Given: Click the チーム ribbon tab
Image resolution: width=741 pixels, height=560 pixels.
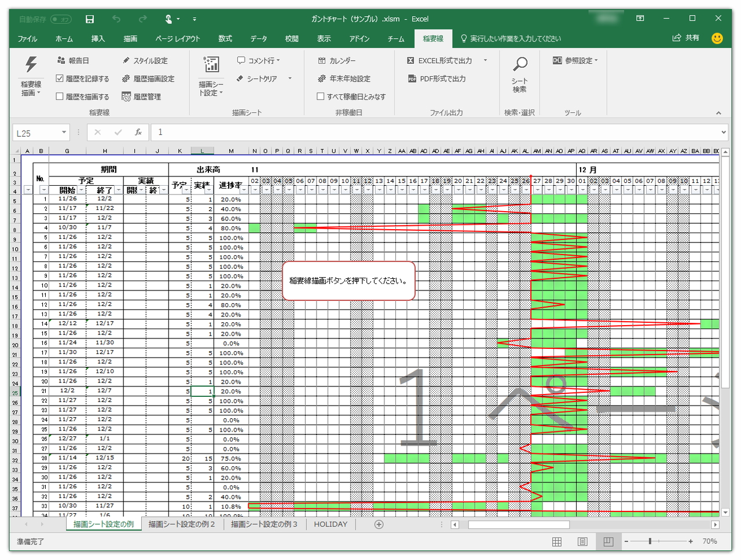Looking at the screenshot, I should (396, 38).
